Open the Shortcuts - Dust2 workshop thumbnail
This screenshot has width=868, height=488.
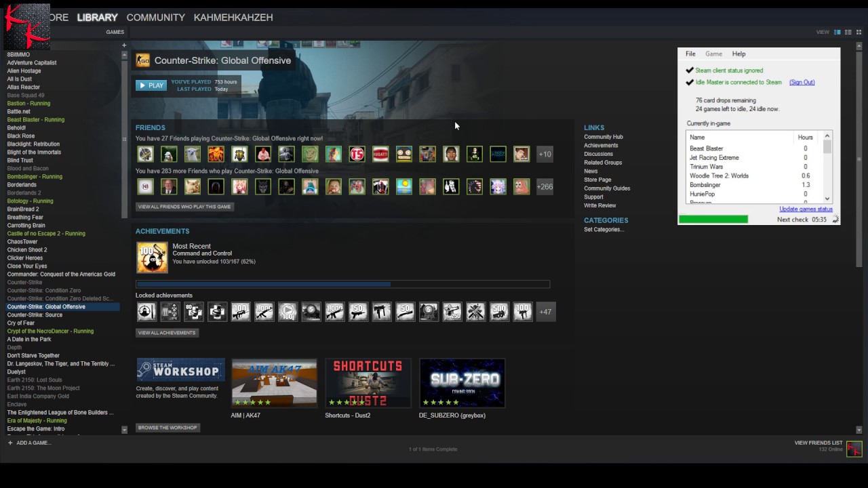pyautogui.click(x=368, y=383)
